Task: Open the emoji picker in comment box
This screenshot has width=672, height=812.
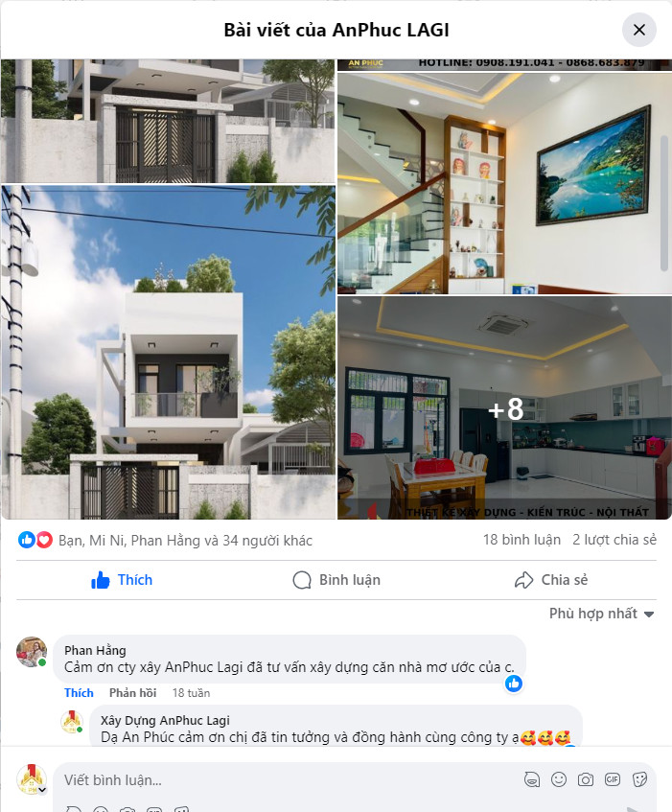Action: [559, 779]
